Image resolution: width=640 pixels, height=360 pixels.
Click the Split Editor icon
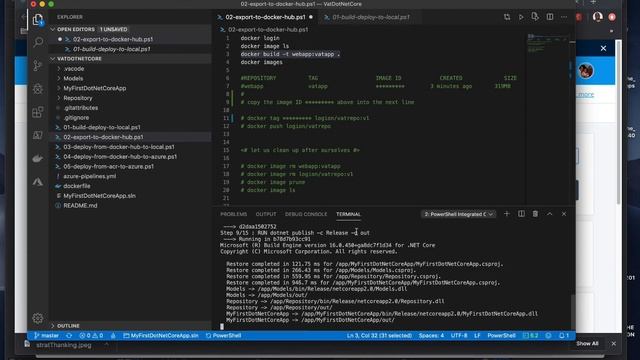pyautogui.click(x=550, y=17)
